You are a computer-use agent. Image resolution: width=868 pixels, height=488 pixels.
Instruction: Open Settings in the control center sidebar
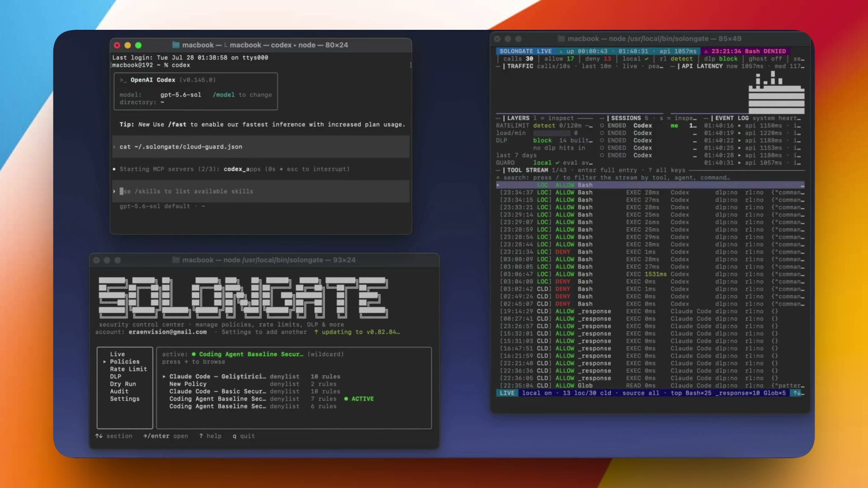(x=125, y=399)
